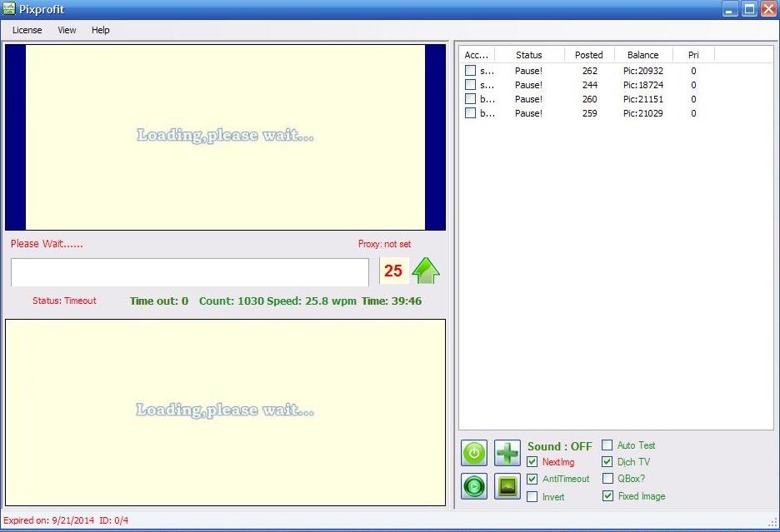The width and height of the screenshot is (780, 532).
Task: Sort by the Posted column header
Action: point(589,55)
